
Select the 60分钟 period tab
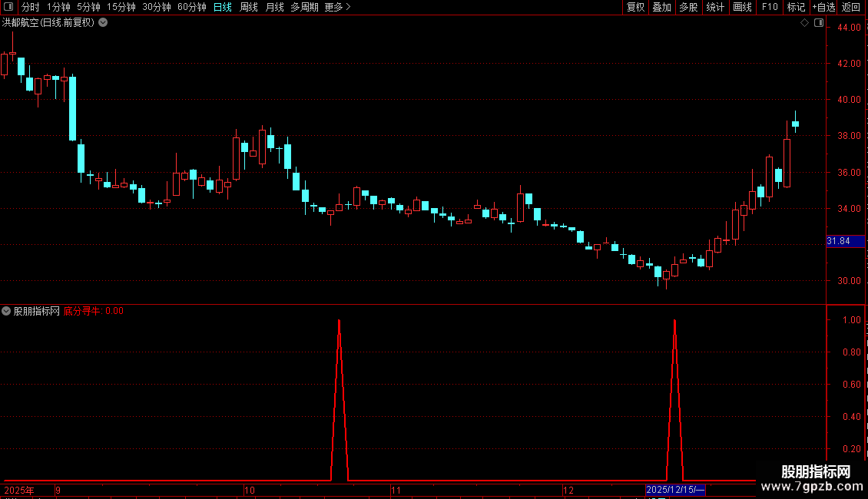(x=191, y=7)
